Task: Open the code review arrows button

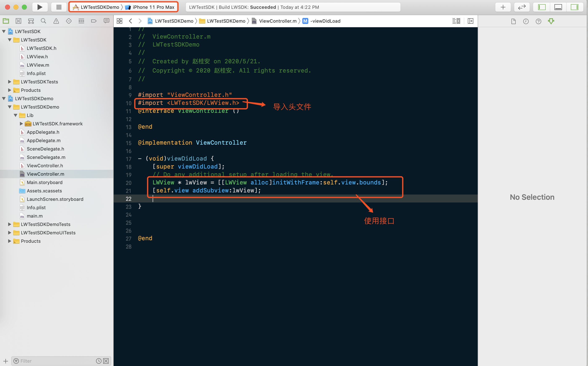Action: pos(522,7)
